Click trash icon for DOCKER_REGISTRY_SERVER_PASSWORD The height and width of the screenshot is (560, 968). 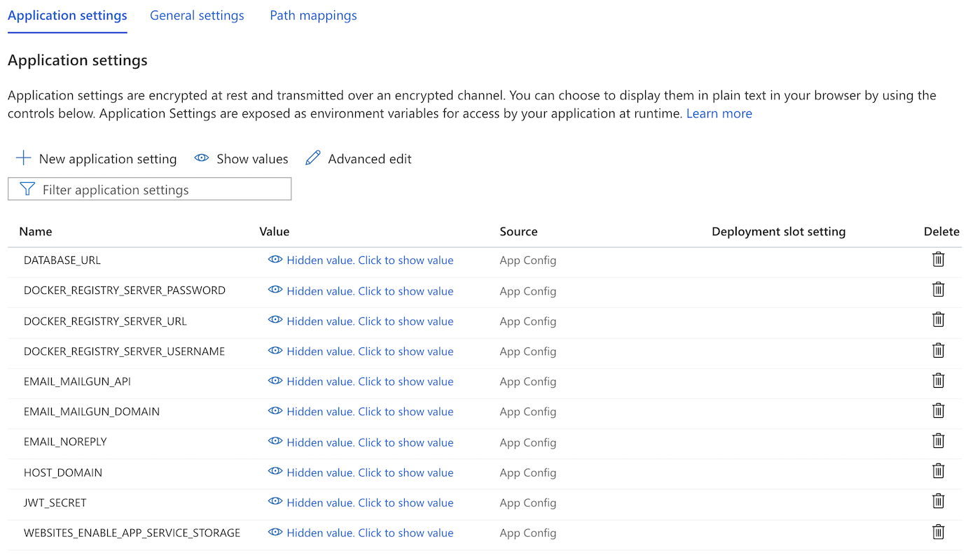point(938,290)
